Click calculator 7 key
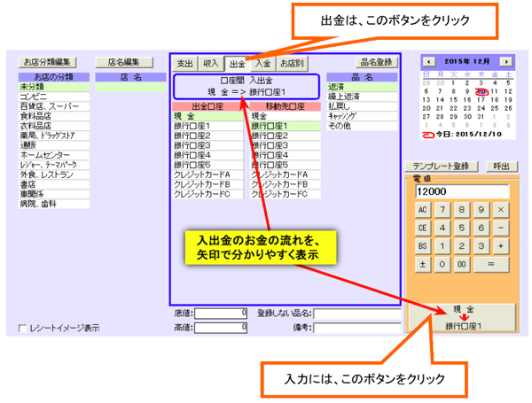Viewport: 532px width, 403px height. point(442,210)
